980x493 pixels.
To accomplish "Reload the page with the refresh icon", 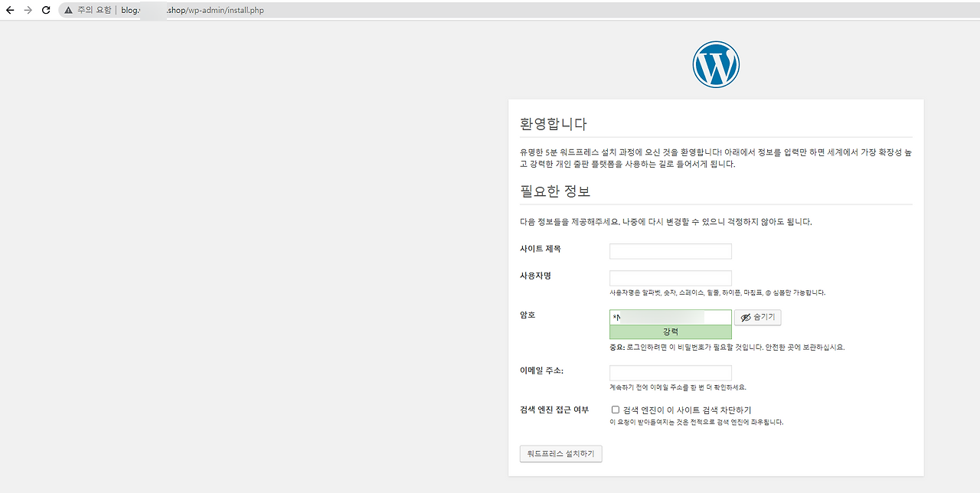I will click(46, 11).
